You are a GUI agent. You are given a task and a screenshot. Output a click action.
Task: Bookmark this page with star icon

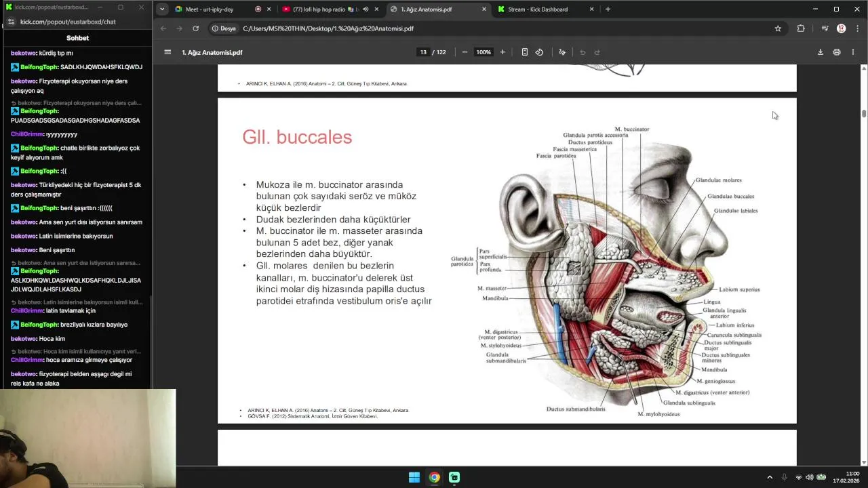click(x=778, y=28)
